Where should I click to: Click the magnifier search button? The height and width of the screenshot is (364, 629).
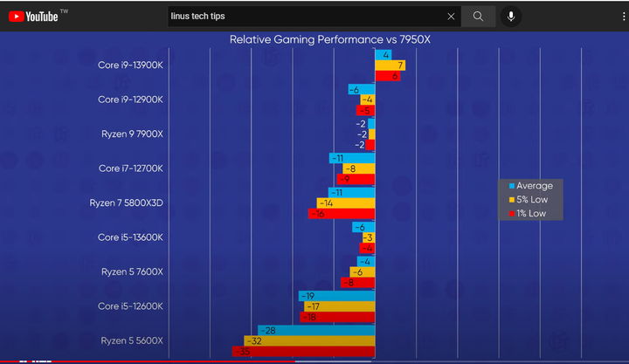[478, 17]
